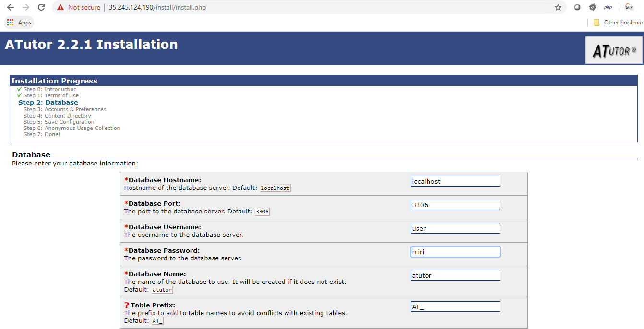Click the Database Hostname input field

coord(455,181)
